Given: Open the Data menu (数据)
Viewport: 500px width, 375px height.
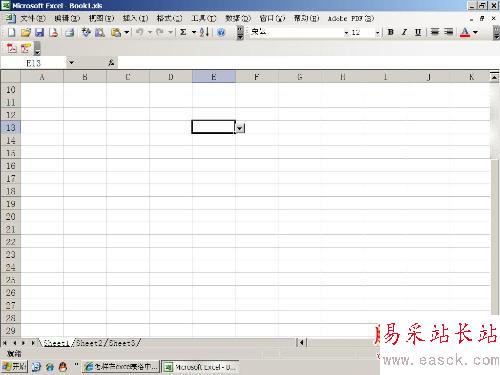Looking at the screenshot, I should 238,19.
